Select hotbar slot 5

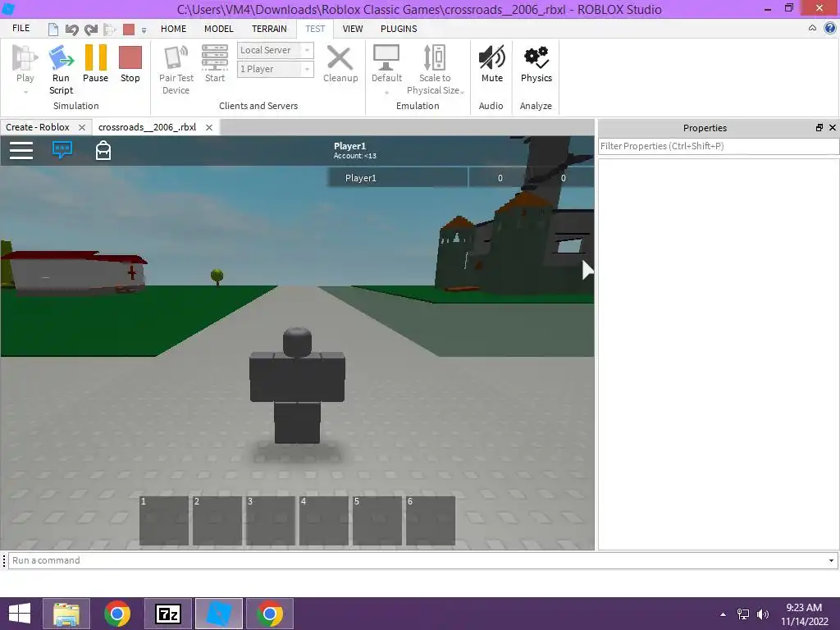click(x=377, y=521)
